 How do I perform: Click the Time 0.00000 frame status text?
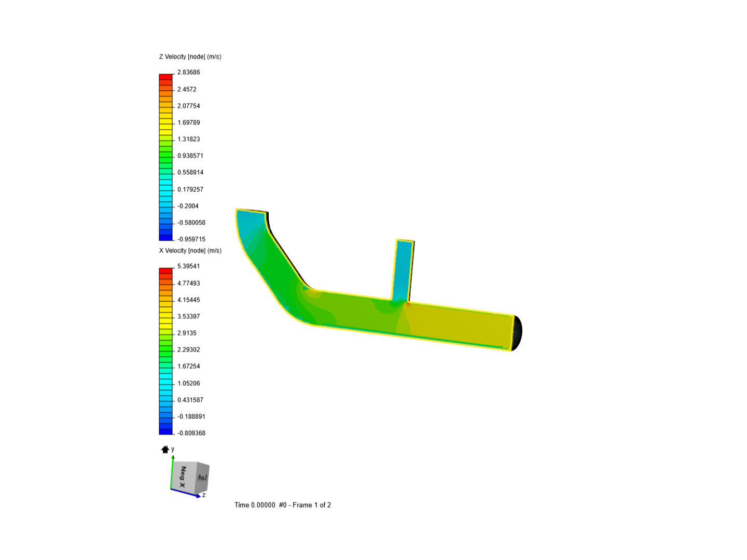point(283,505)
